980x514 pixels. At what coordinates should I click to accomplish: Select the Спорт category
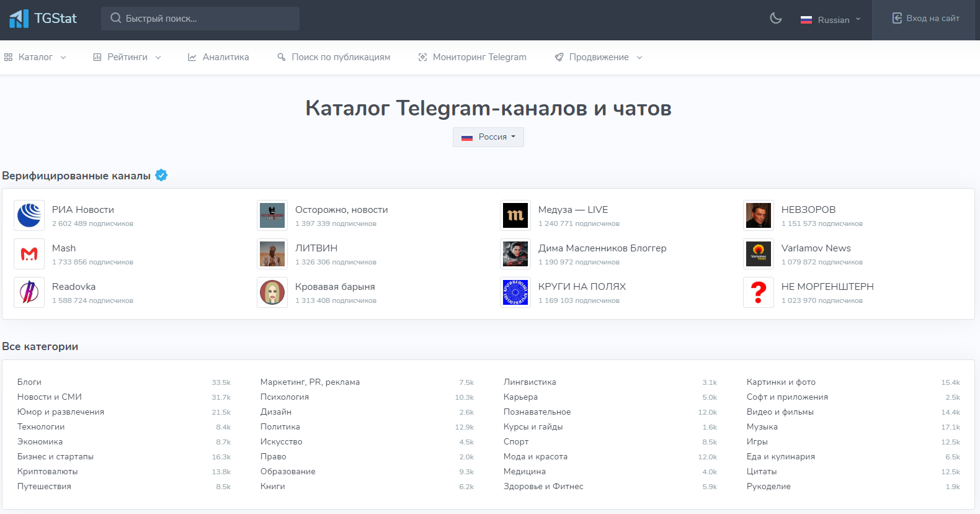(x=516, y=442)
